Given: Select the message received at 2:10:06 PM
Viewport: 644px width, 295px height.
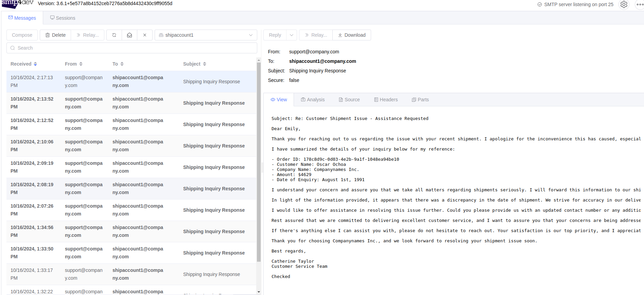Looking at the screenshot, I should click(x=132, y=146).
